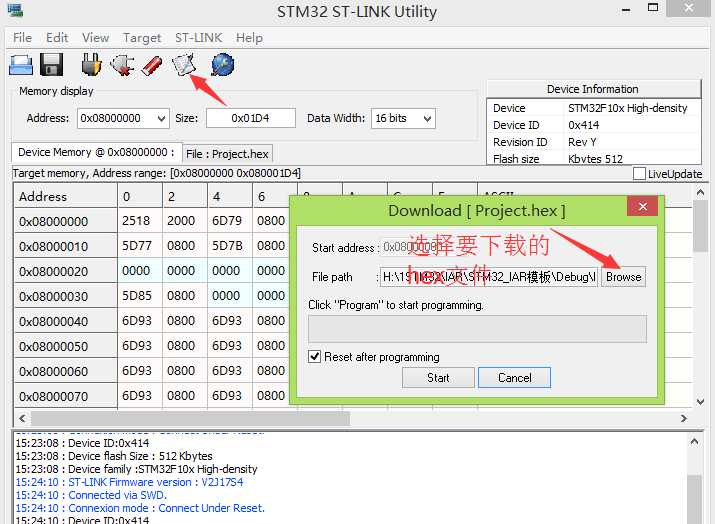Click the ST-LINK app title icon
This screenshot has width=715, height=524.
pyautogui.click(x=15, y=10)
